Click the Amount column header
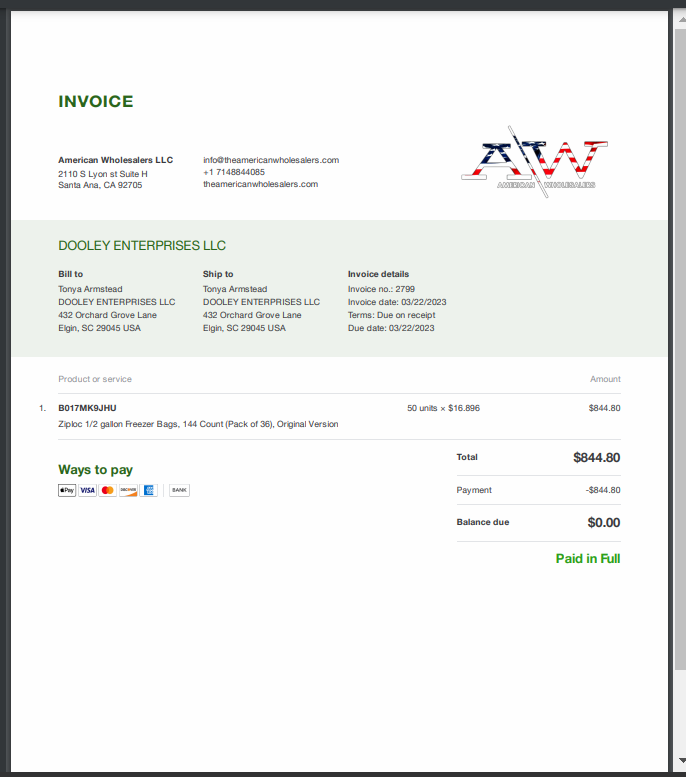The height and width of the screenshot is (777, 686). pyautogui.click(x=605, y=379)
